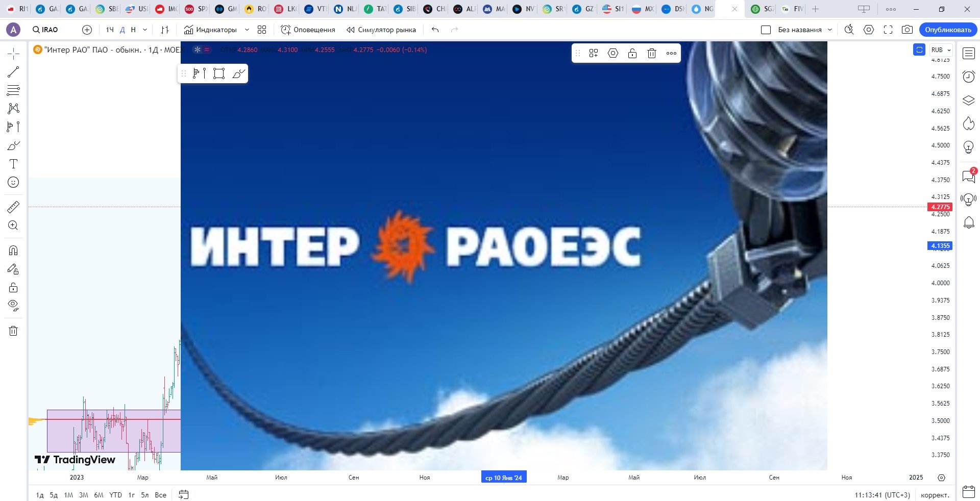The image size is (980, 501).
Task: Open price scale settings gear
Action: click(942, 478)
